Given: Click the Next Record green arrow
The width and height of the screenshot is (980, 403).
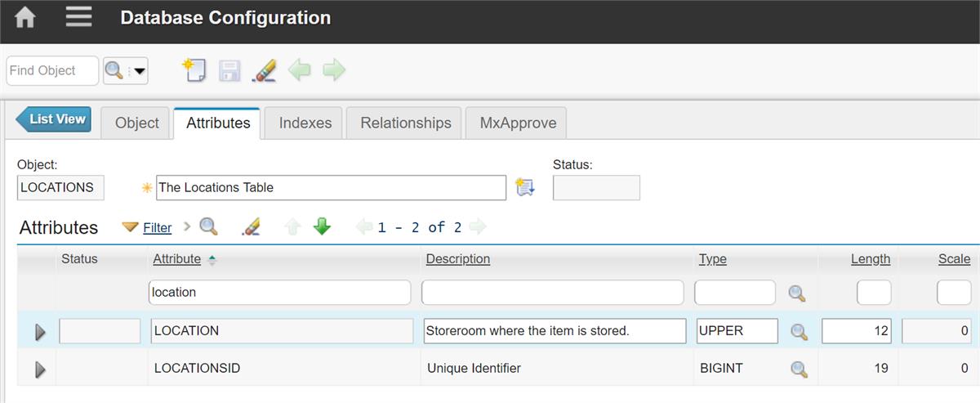Looking at the screenshot, I should pos(334,70).
